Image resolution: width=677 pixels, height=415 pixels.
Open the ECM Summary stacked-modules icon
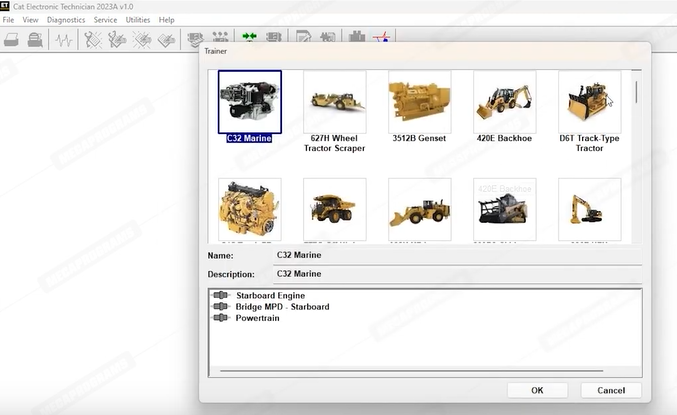pos(195,39)
